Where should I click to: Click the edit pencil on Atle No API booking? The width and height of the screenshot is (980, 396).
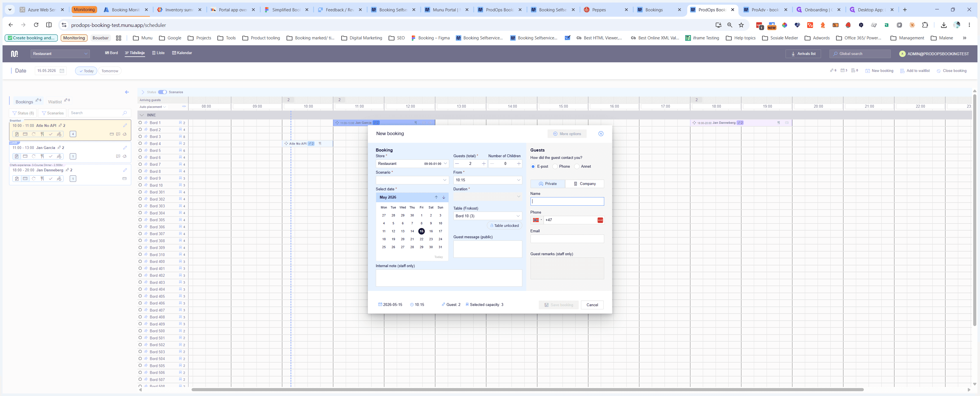125,125
